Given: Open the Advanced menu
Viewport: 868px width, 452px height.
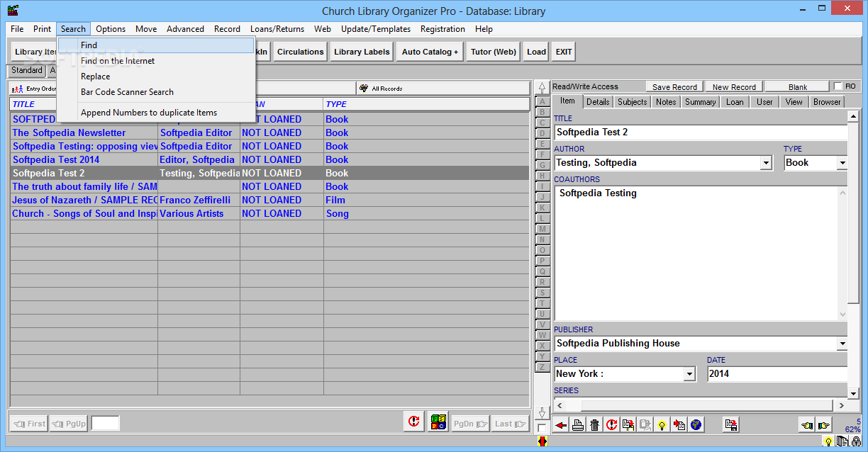Looking at the screenshot, I should pyautogui.click(x=185, y=29).
